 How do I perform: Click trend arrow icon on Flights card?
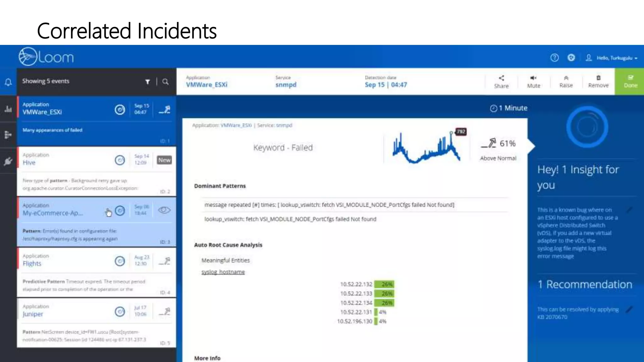pyautogui.click(x=164, y=261)
